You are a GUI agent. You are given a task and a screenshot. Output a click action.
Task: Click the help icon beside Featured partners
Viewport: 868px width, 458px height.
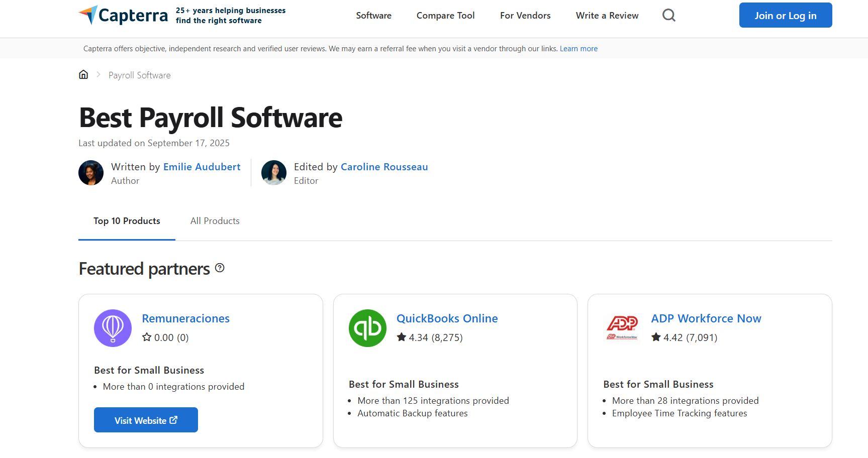220,268
